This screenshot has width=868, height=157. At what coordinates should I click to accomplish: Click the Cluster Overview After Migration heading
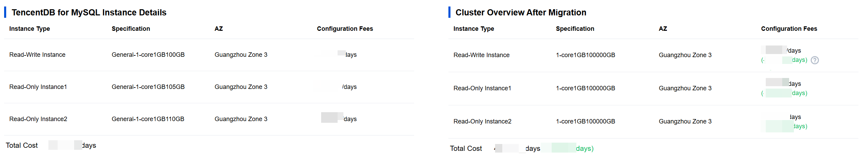520,13
